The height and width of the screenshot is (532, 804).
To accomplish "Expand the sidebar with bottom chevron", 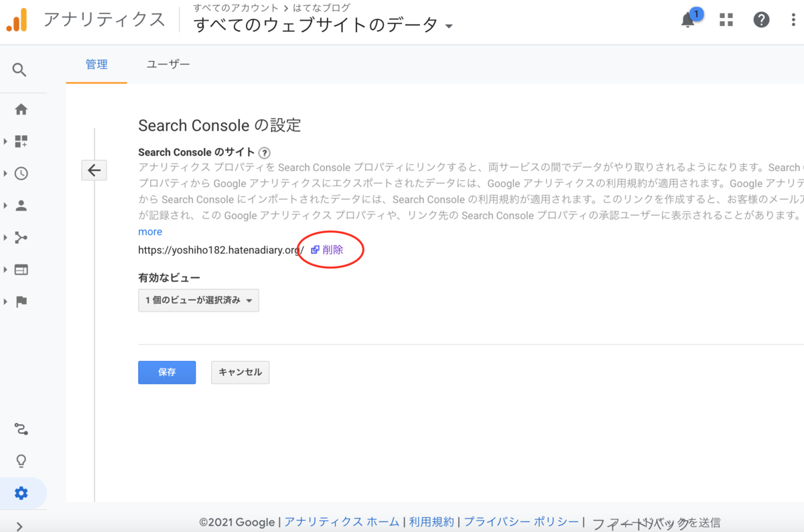I will click(19, 526).
